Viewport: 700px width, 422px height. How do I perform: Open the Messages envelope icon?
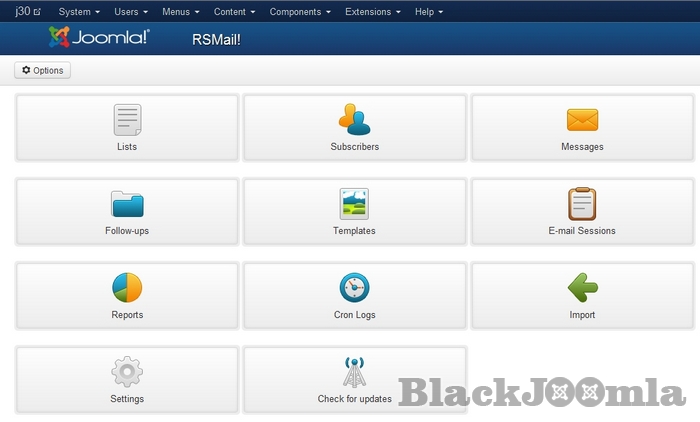click(582, 120)
